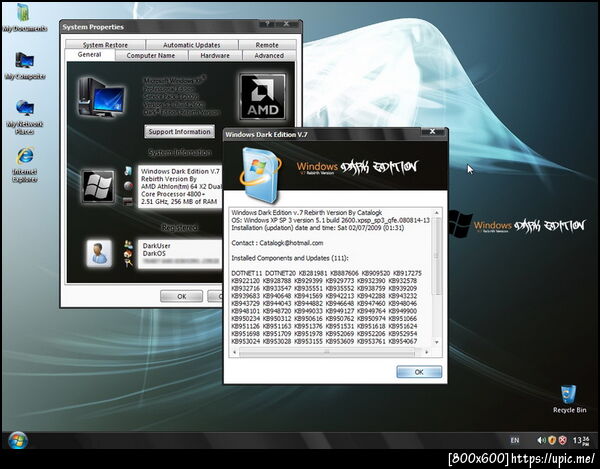Click 'Windows Dark Edition V.7' text in system info

point(181,171)
